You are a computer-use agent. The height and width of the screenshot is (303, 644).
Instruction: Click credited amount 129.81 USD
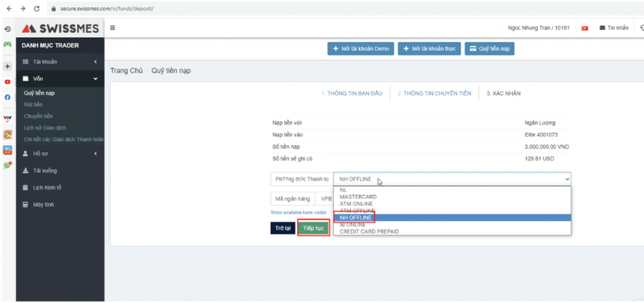[x=539, y=158]
